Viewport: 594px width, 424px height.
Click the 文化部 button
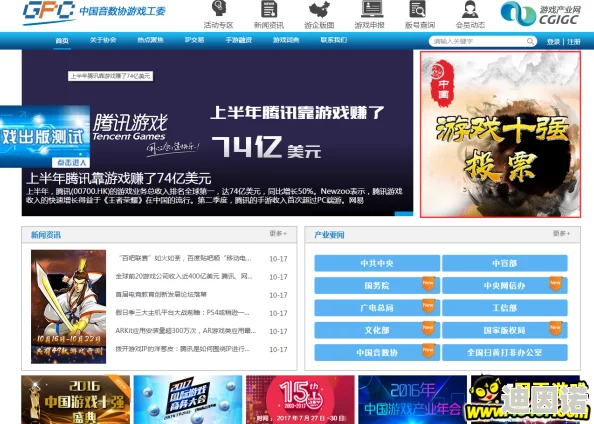coord(377,330)
